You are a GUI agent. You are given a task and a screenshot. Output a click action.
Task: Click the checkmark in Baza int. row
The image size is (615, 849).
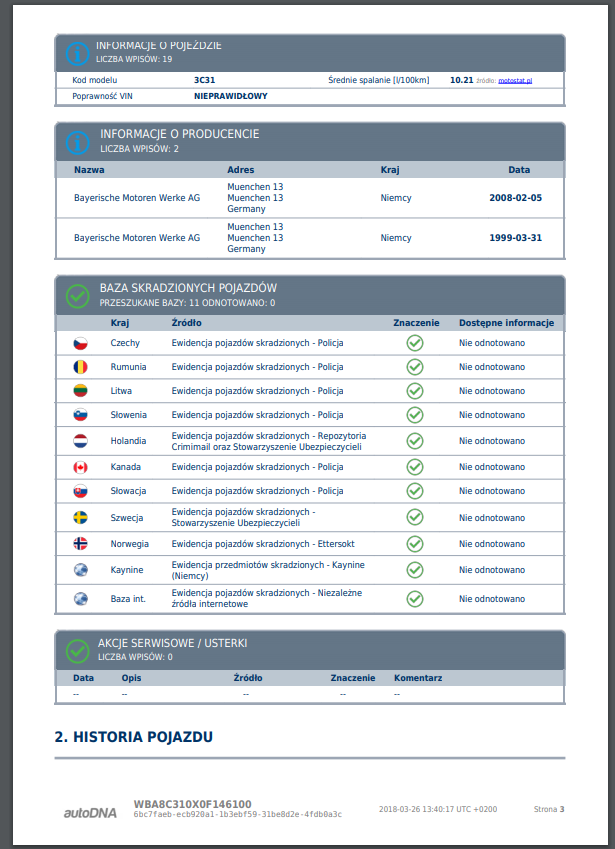pos(415,599)
